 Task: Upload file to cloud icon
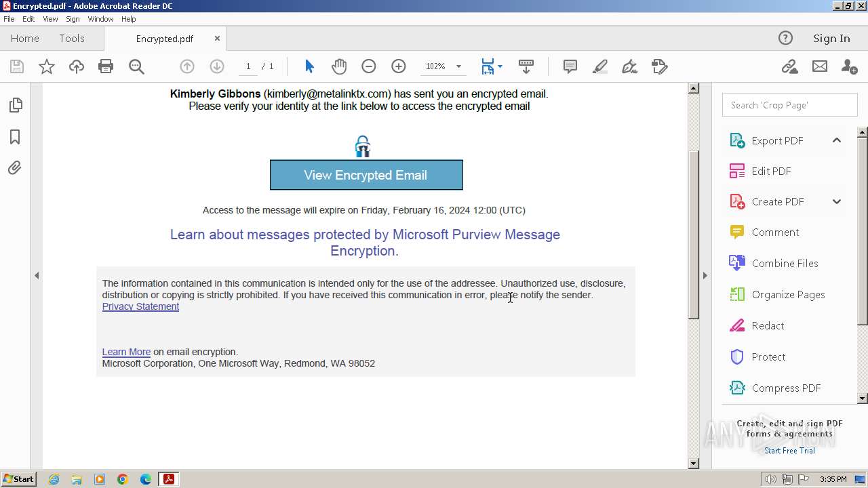click(x=77, y=66)
